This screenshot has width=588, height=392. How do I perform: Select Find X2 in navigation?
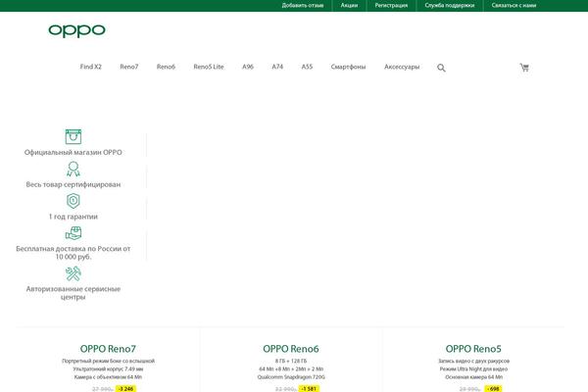[x=91, y=67]
